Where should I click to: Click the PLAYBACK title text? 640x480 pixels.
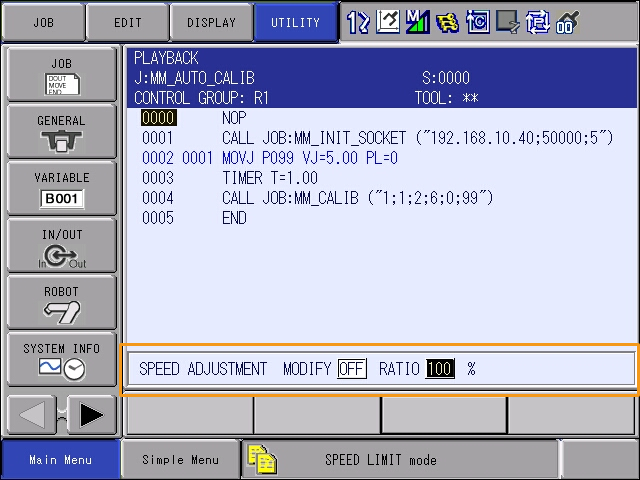[x=166, y=58]
